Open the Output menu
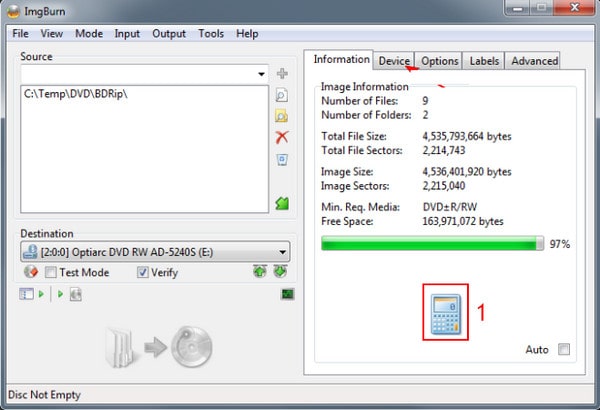Image resolution: width=600 pixels, height=410 pixels. click(169, 34)
